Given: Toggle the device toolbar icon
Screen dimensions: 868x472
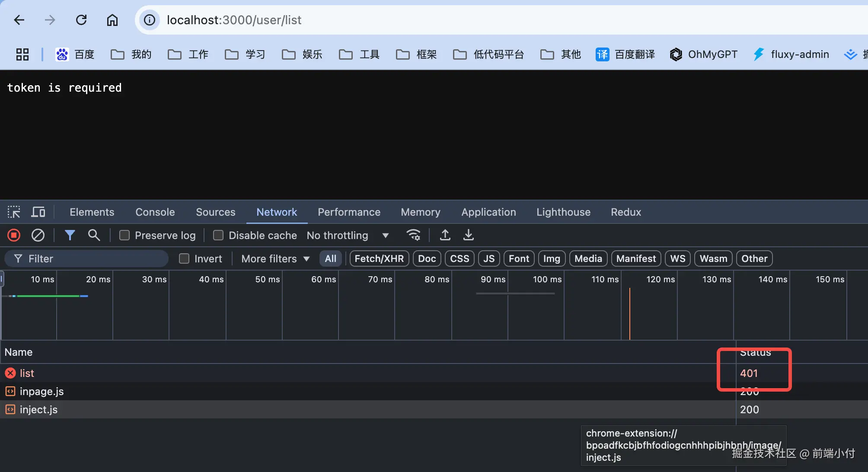Looking at the screenshot, I should [x=38, y=212].
